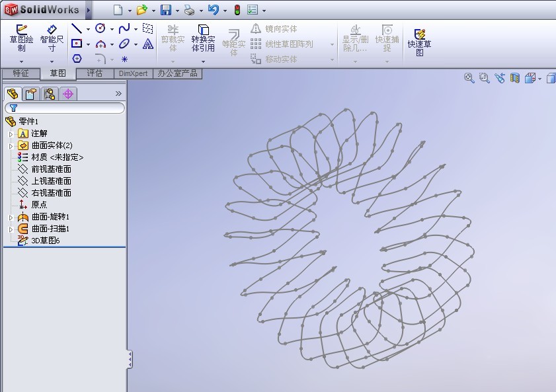Select the sketch Text A tool
Screen dimensions: 556x392
click(148, 44)
